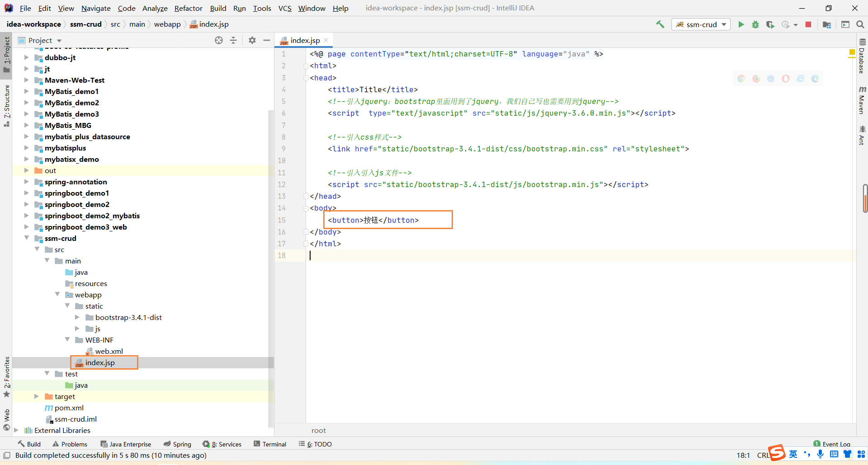Click the locate file crosshair icon

click(219, 40)
